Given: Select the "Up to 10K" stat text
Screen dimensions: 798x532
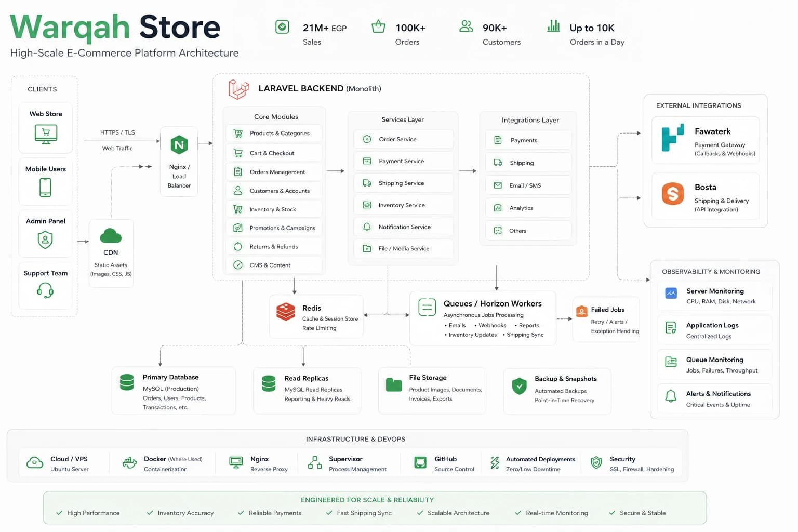Looking at the screenshot, I should 592,28.
